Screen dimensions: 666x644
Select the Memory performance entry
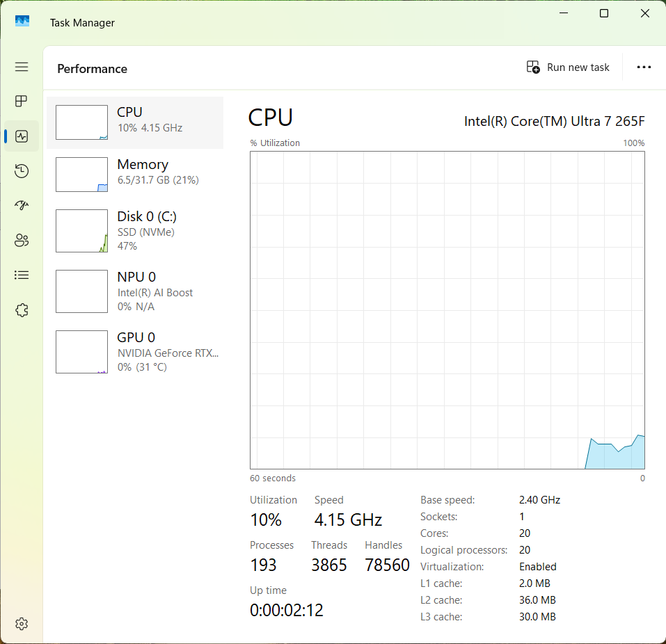[x=135, y=175]
